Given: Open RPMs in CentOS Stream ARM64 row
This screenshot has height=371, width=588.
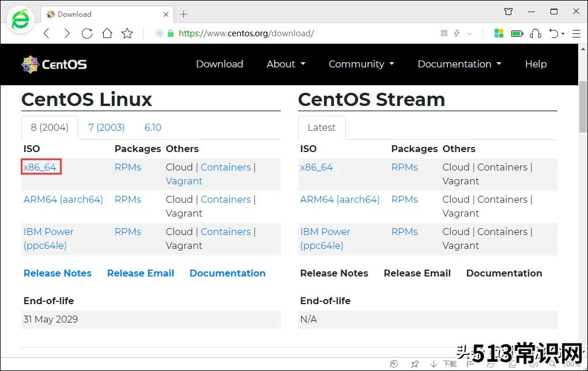Looking at the screenshot, I should 404,199.
